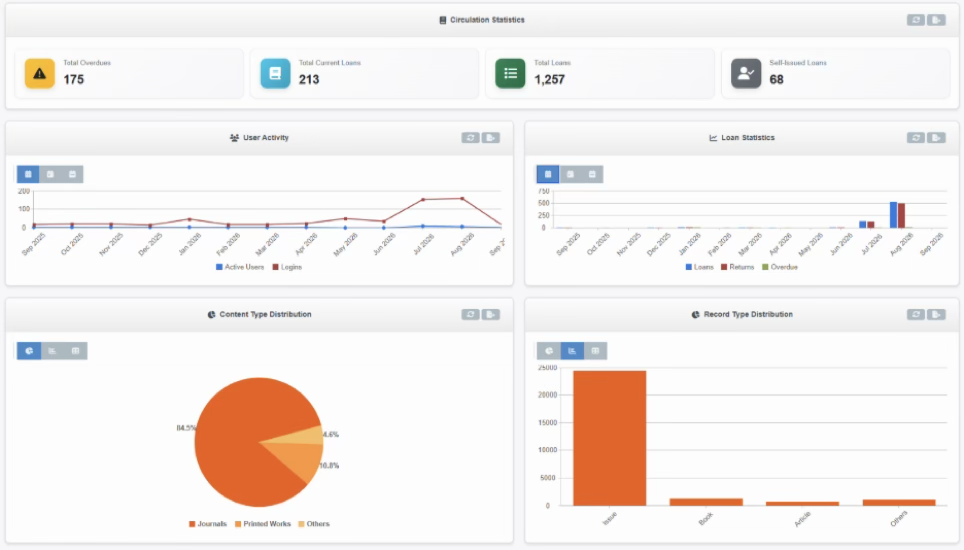Click the 10.8% pie label
The image size is (964, 550).
pyautogui.click(x=330, y=466)
